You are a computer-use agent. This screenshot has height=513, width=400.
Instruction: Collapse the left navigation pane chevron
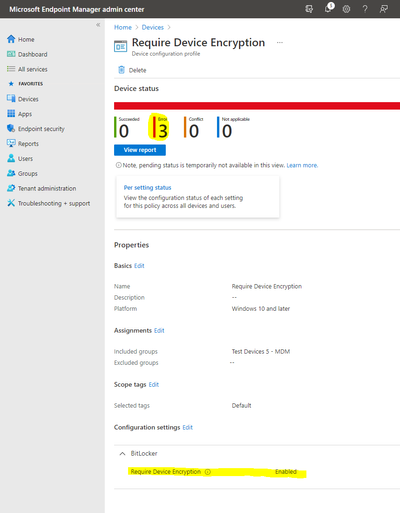[98, 25]
